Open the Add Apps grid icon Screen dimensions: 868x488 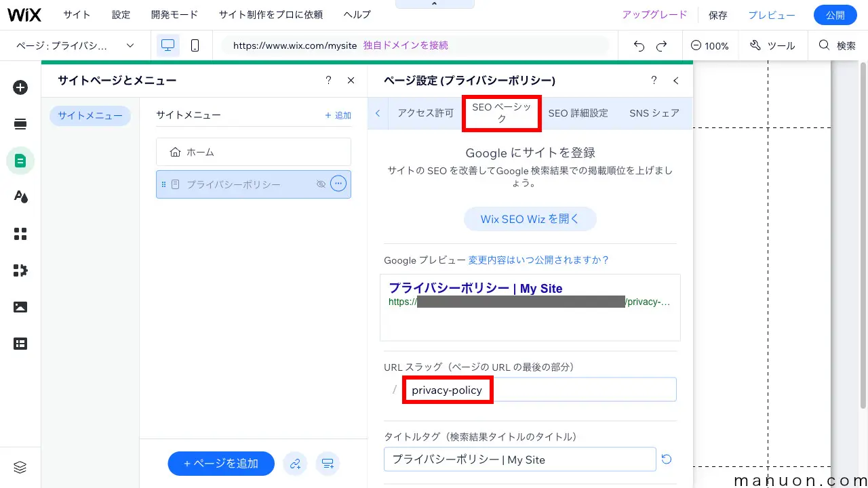(x=20, y=234)
